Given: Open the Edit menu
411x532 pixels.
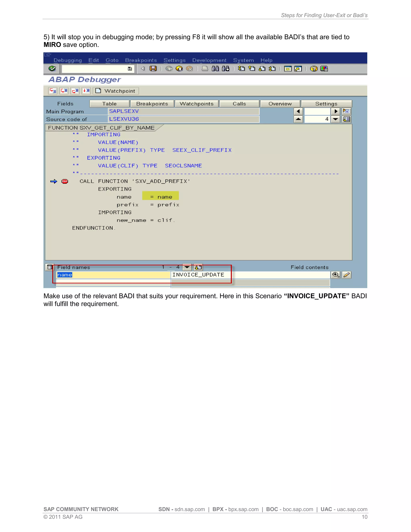Looking at the screenshot, I should (x=94, y=60).
